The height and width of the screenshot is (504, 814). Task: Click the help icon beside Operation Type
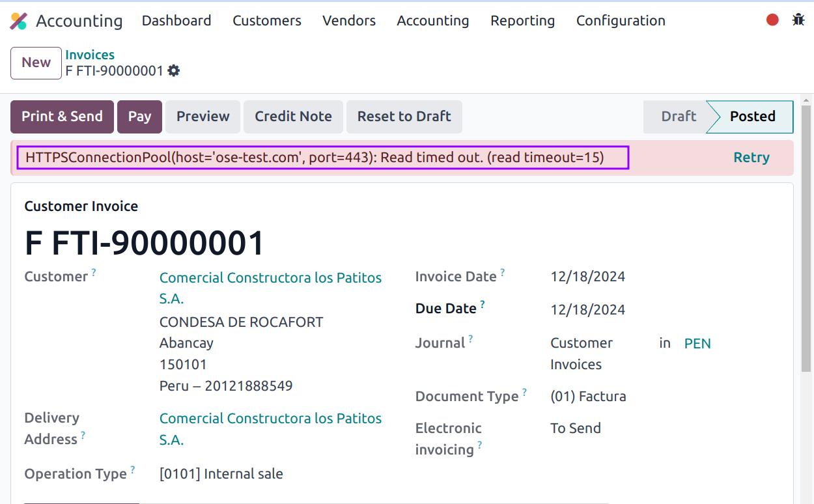133,469
